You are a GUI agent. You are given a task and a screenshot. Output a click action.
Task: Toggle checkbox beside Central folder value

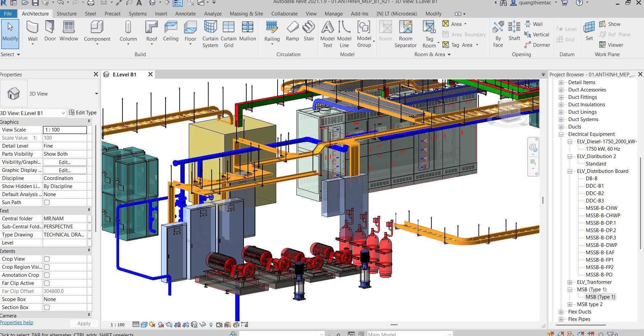click(x=90, y=219)
